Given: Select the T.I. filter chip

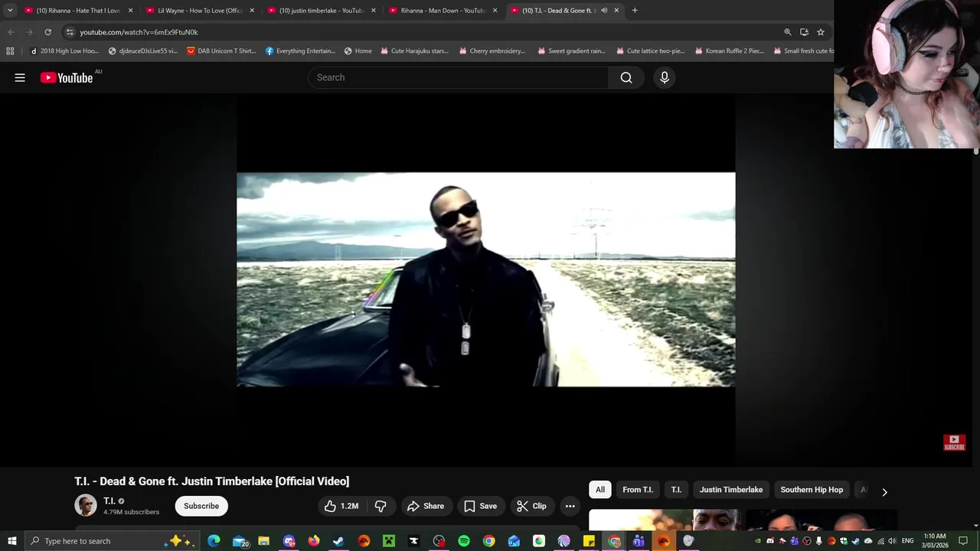Looking at the screenshot, I should click(x=676, y=490).
